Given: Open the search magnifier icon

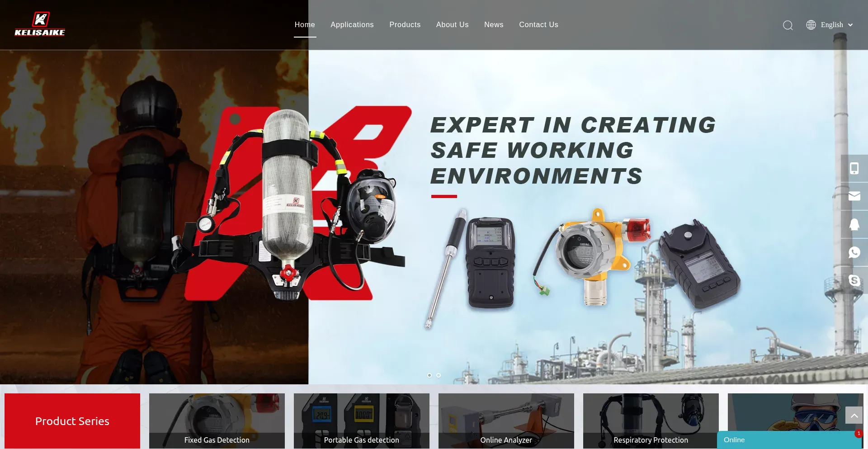Looking at the screenshot, I should 788,25.
